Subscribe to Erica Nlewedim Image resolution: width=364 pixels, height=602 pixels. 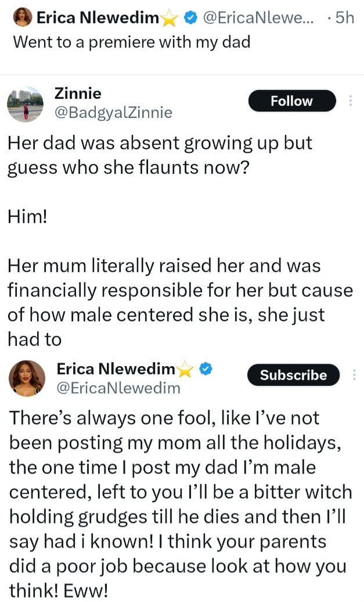tap(293, 375)
